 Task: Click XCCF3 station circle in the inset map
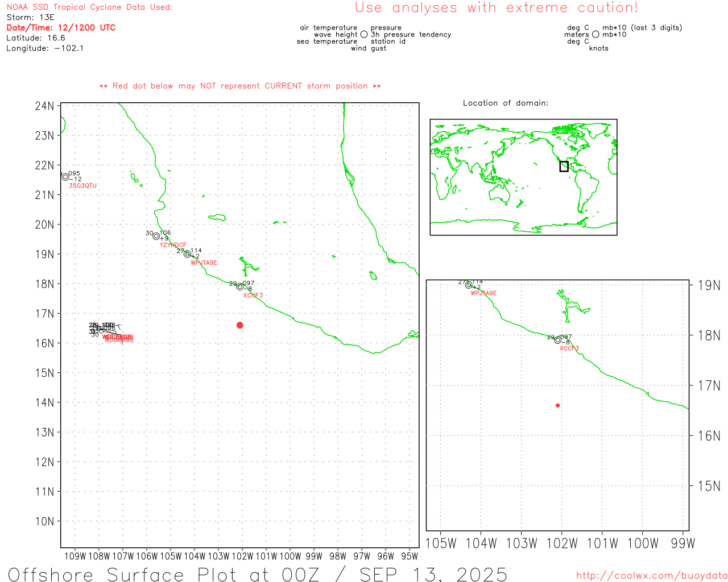click(557, 340)
